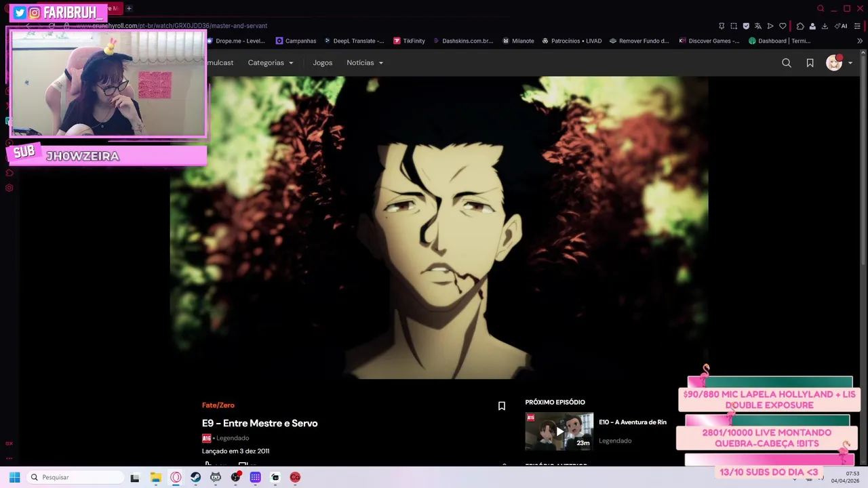This screenshot has height=488, width=868.
Task: Open OBS Studio from the taskbar
Action: [235, 477]
